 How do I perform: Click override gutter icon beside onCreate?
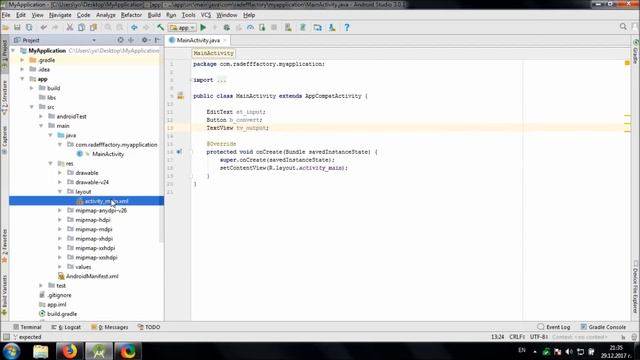click(x=179, y=152)
